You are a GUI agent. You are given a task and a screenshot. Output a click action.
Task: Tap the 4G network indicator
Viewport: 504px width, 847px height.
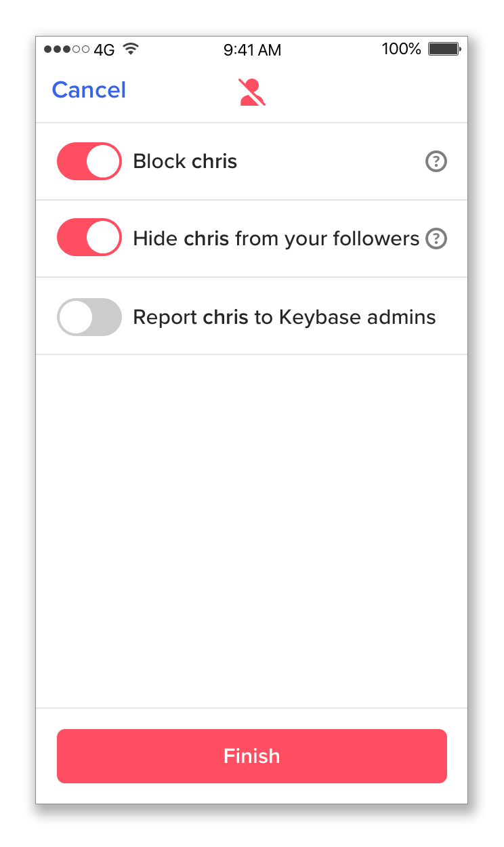(x=104, y=50)
